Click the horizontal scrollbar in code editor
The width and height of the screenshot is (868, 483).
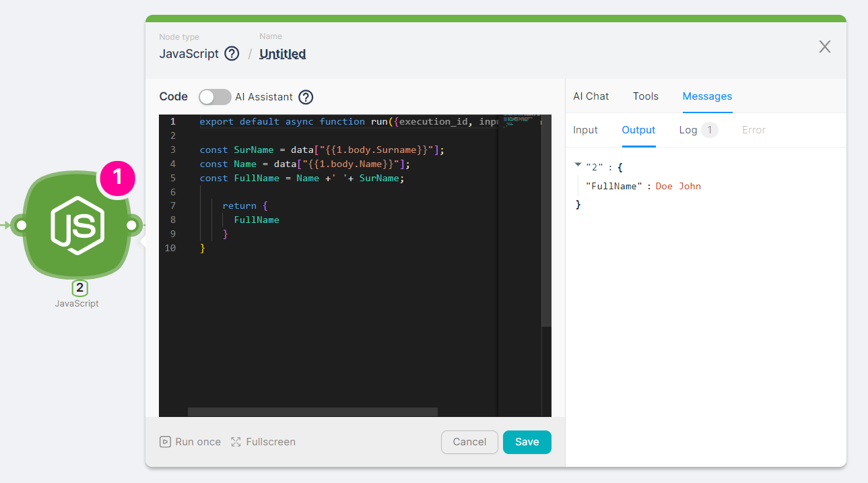click(x=312, y=412)
